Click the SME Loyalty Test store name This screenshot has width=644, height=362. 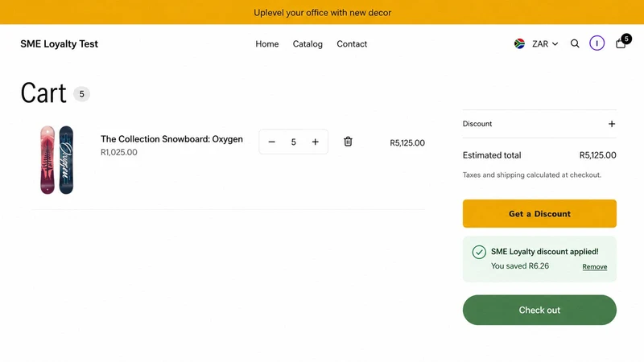click(59, 44)
